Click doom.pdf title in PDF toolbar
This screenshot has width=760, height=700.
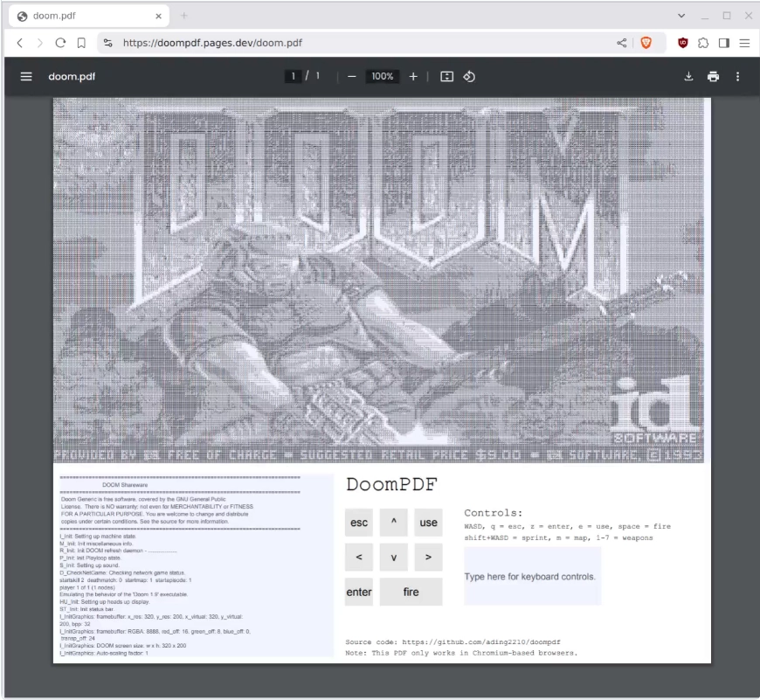tap(72, 77)
